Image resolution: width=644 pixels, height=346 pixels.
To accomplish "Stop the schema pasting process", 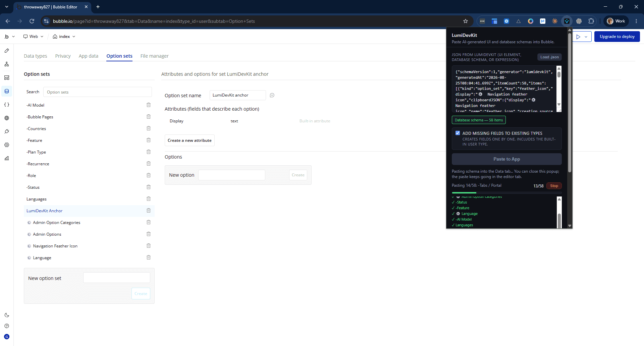I will tap(554, 186).
